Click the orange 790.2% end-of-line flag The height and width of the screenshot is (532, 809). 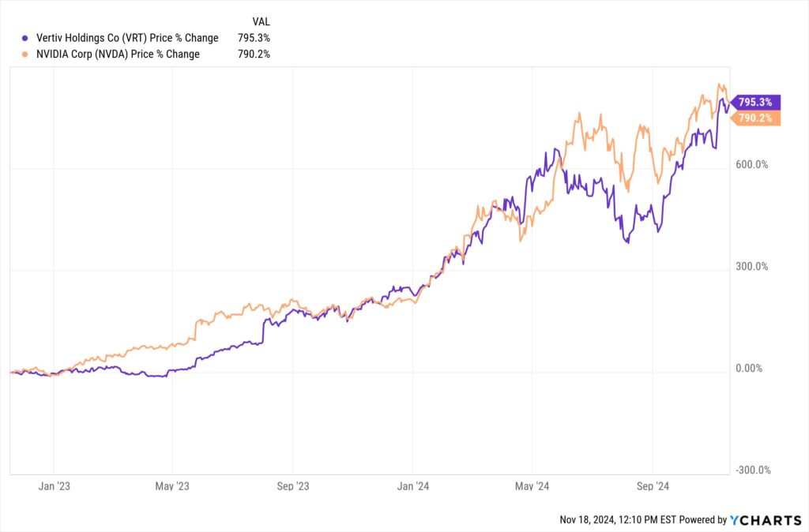757,118
